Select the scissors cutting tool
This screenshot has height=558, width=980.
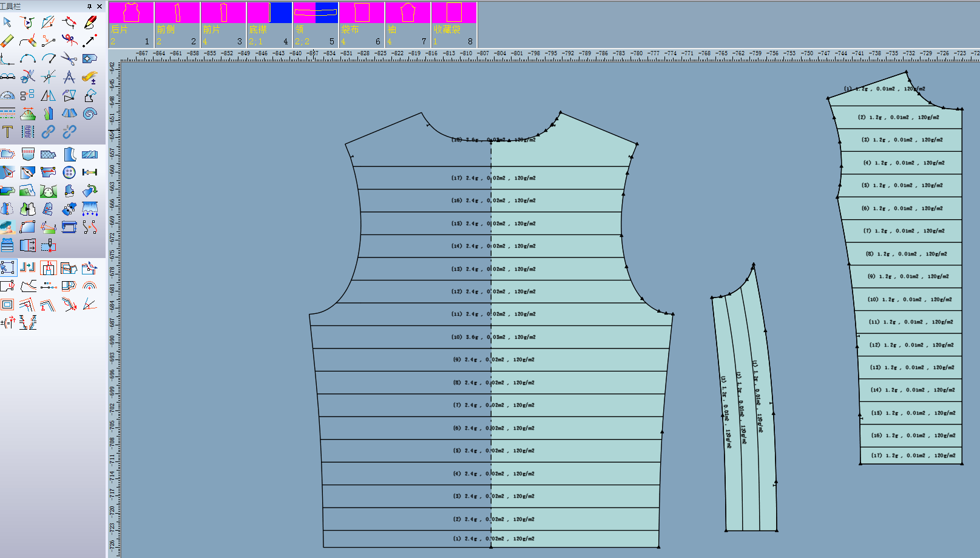coord(69,59)
